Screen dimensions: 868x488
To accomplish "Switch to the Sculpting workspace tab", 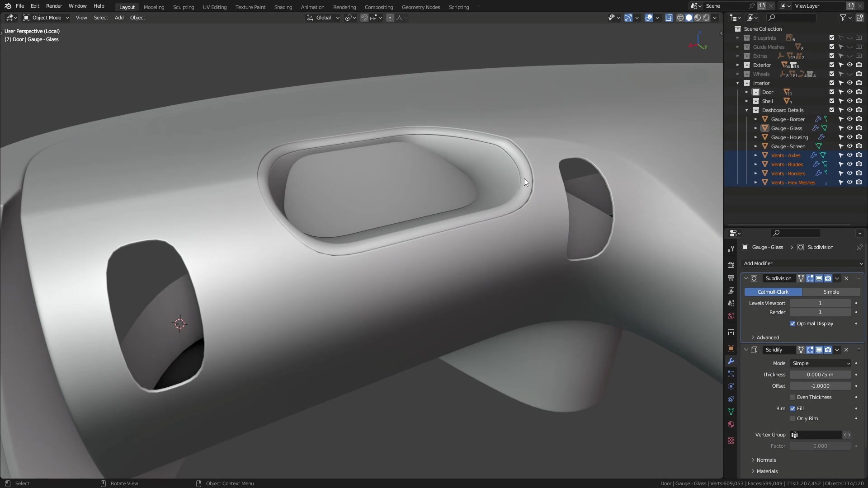I will coord(183,7).
